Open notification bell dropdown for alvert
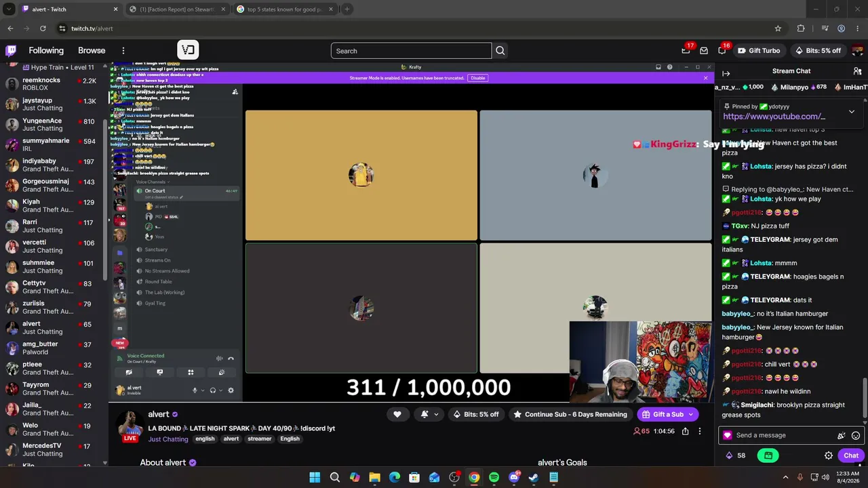868x488 pixels. click(x=429, y=414)
